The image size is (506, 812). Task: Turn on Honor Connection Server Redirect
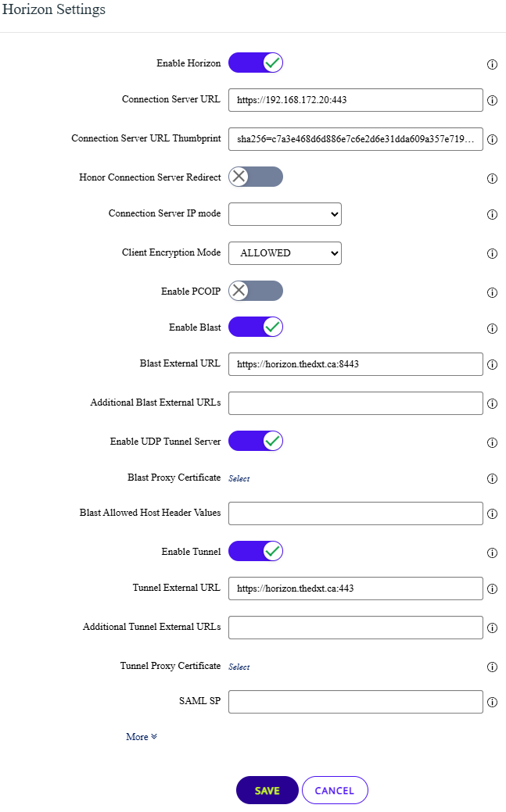tap(256, 177)
